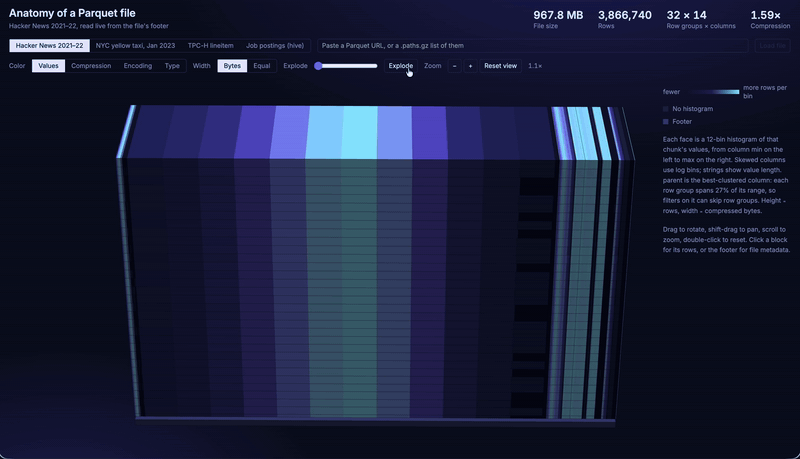Click the Explode slider track
The width and height of the screenshot is (800, 459).
click(346, 66)
